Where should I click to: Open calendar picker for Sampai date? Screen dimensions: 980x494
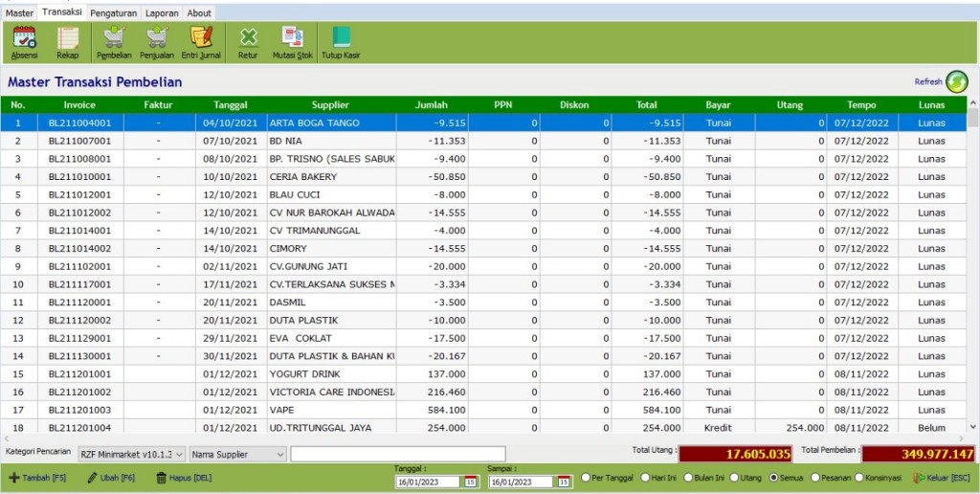[x=563, y=483]
